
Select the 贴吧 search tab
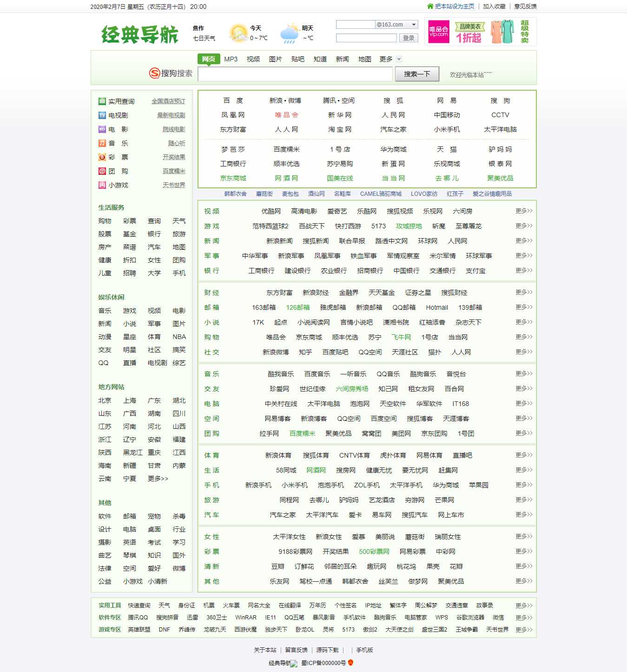(x=298, y=59)
